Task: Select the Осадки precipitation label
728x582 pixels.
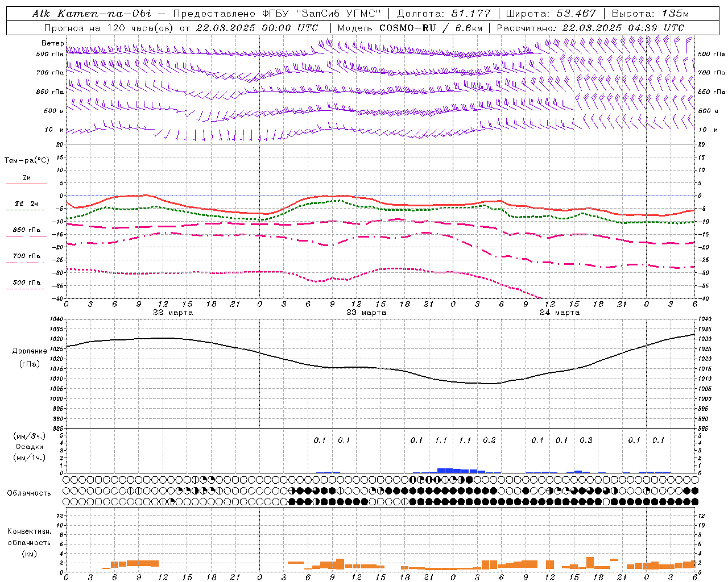Action: [x=30, y=447]
